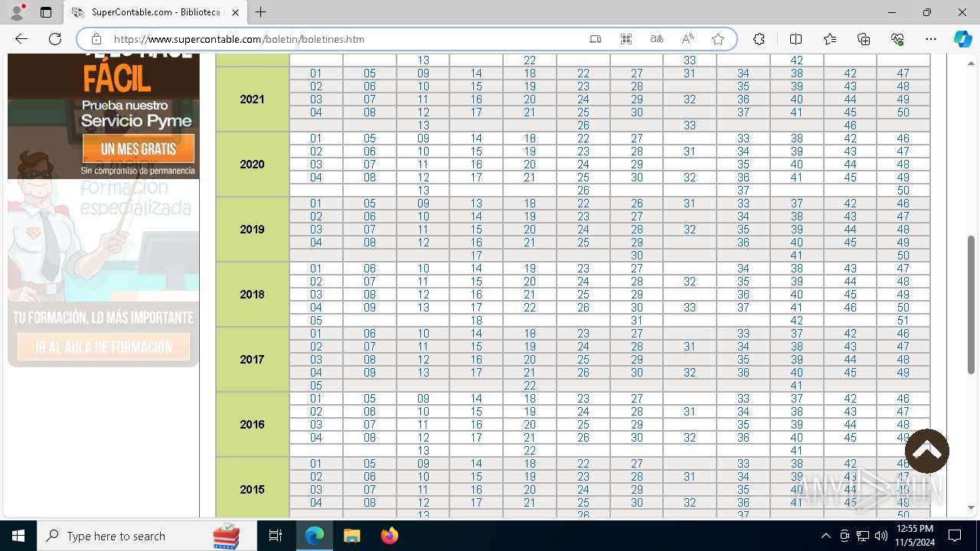
Task: Enable split screen view
Action: 795,39
